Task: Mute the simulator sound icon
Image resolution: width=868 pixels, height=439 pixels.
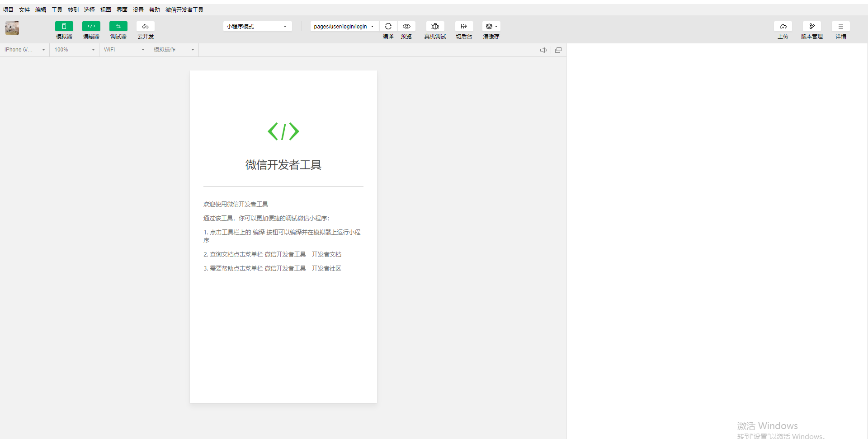Action: [543, 50]
